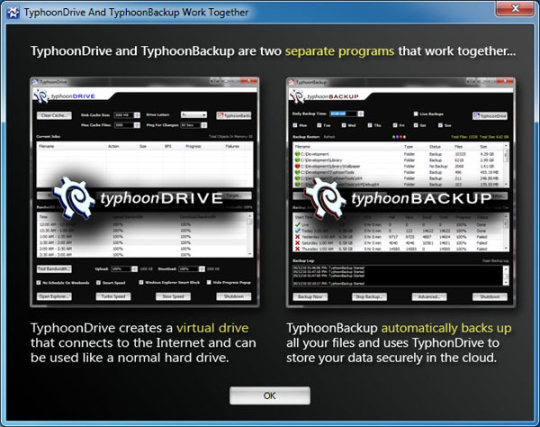Click the TyphoonDrive window preview image

coord(145,192)
